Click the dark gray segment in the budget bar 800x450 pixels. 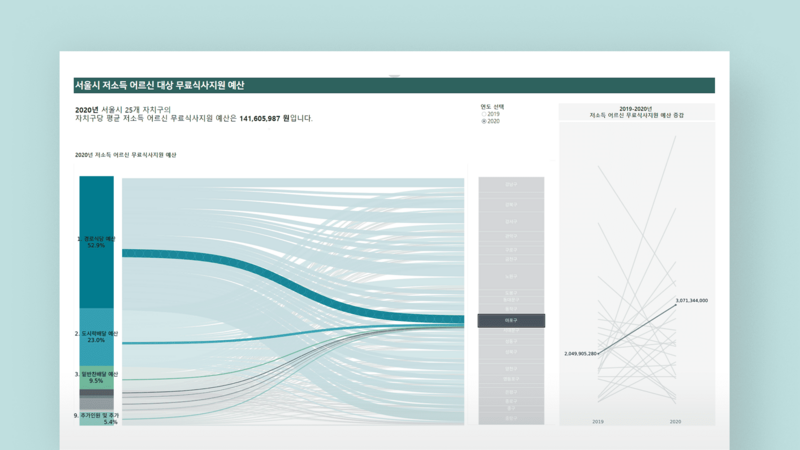[x=97, y=393]
